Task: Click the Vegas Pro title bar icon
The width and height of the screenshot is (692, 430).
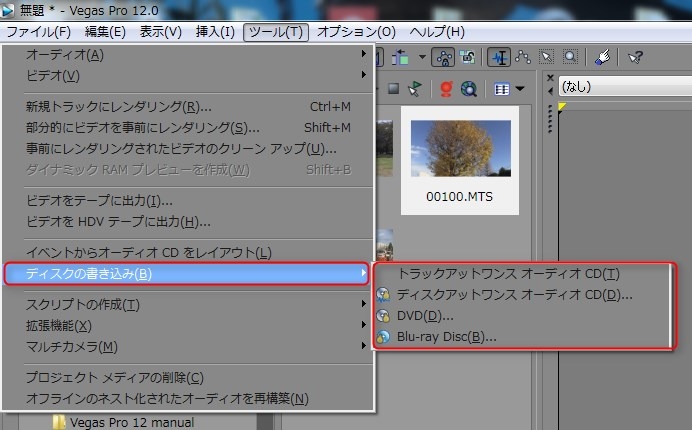Action: [x=8, y=10]
